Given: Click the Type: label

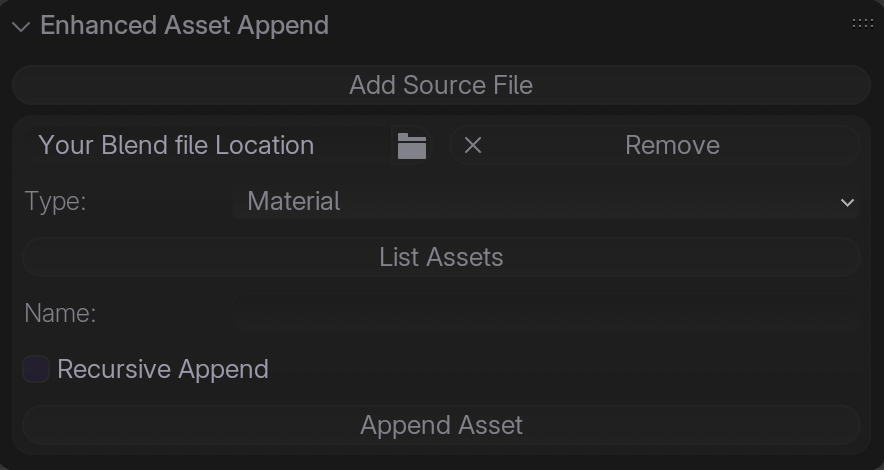Looking at the screenshot, I should 56,202.
